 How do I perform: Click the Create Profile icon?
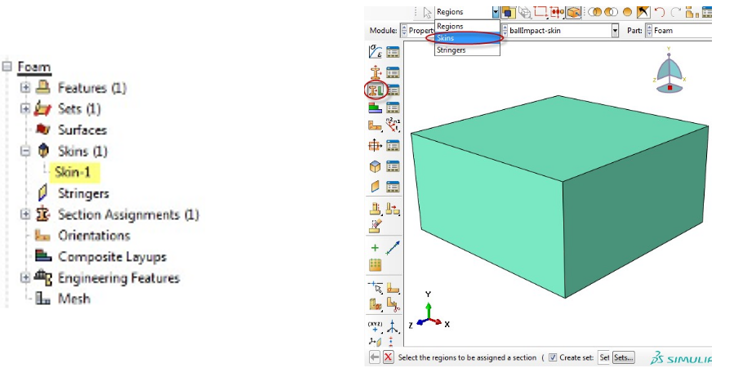[x=375, y=146]
